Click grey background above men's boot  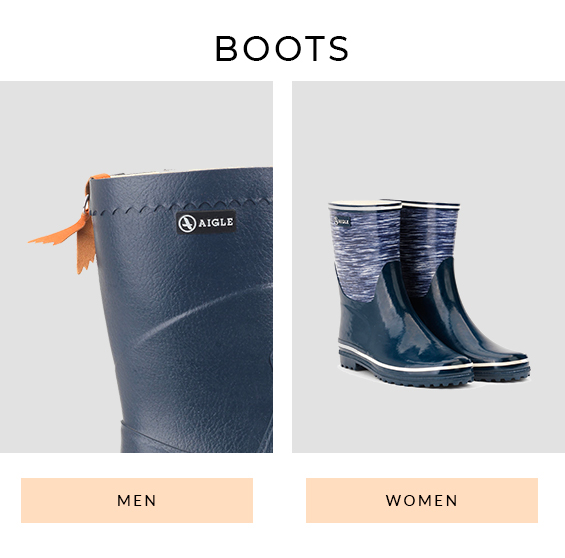(136, 124)
